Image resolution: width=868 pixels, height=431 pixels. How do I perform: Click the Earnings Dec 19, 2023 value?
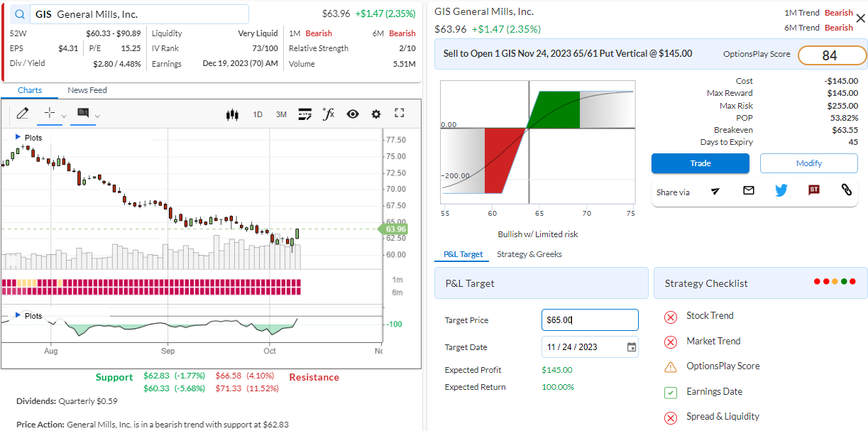point(240,64)
